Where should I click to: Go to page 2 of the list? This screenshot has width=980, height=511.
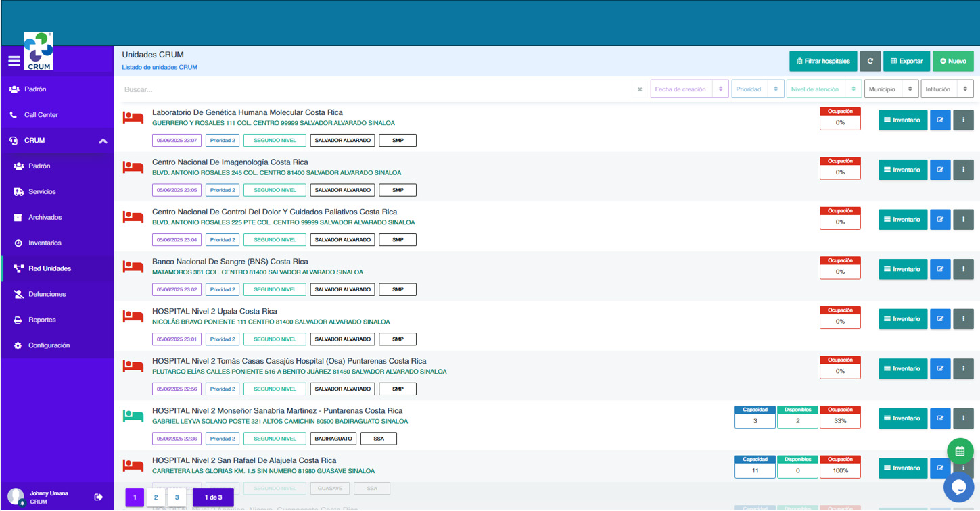coord(156,497)
